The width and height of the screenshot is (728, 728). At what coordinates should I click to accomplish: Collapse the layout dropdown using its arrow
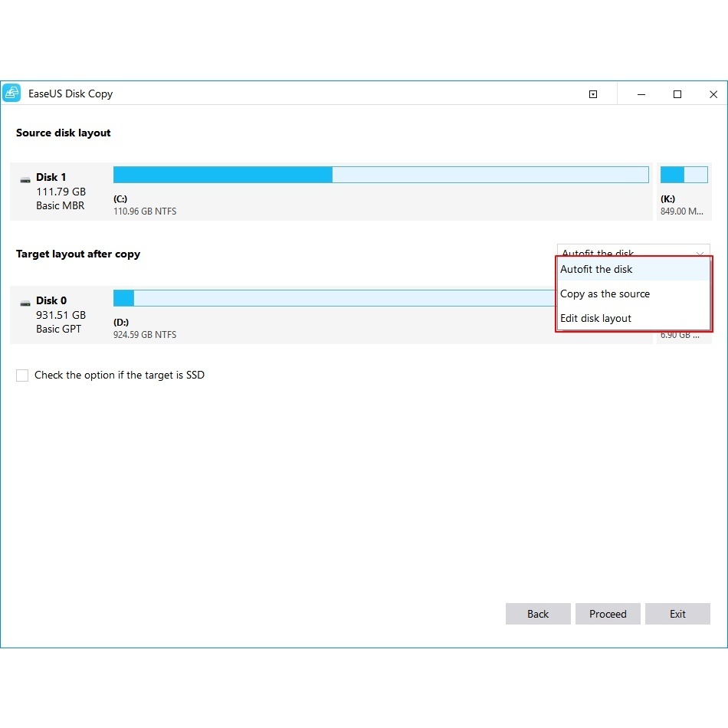pos(700,253)
